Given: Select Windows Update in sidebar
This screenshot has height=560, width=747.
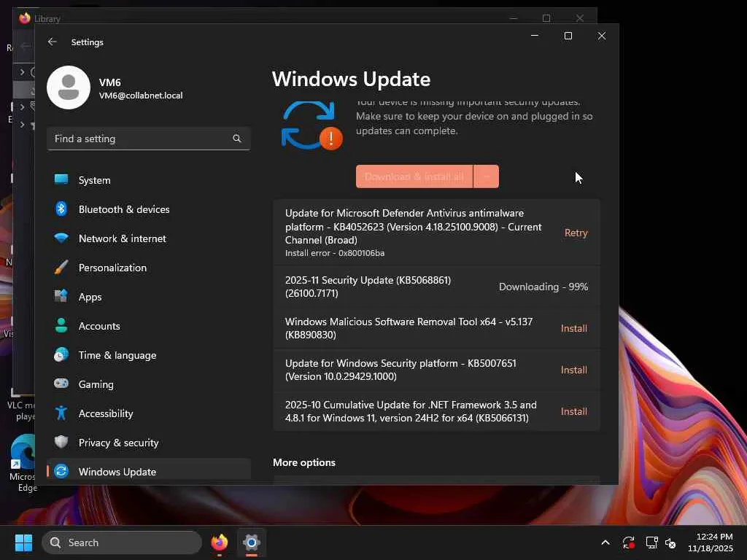Looking at the screenshot, I should click(149, 470).
